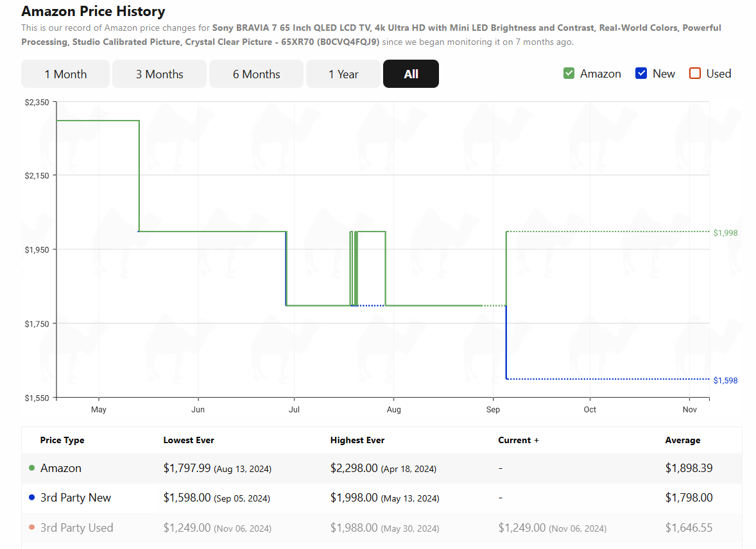Choose the 1 Year time range
This screenshot has width=756, height=549.
(343, 74)
